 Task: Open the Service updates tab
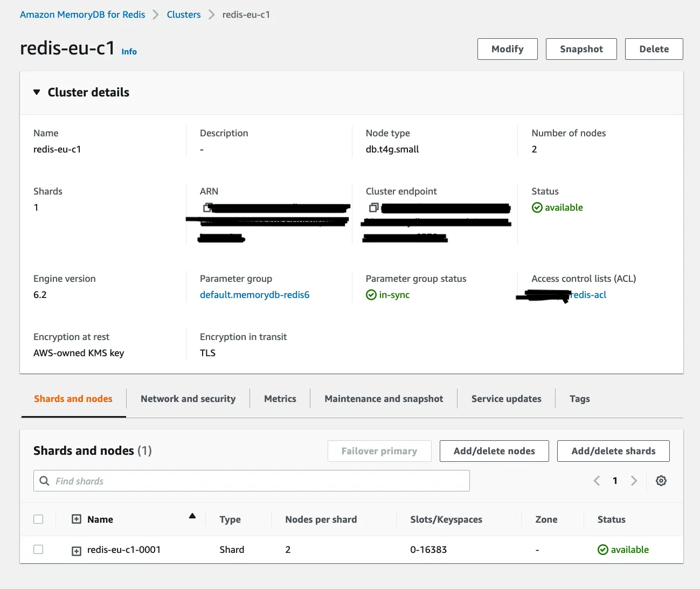pos(507,399)
